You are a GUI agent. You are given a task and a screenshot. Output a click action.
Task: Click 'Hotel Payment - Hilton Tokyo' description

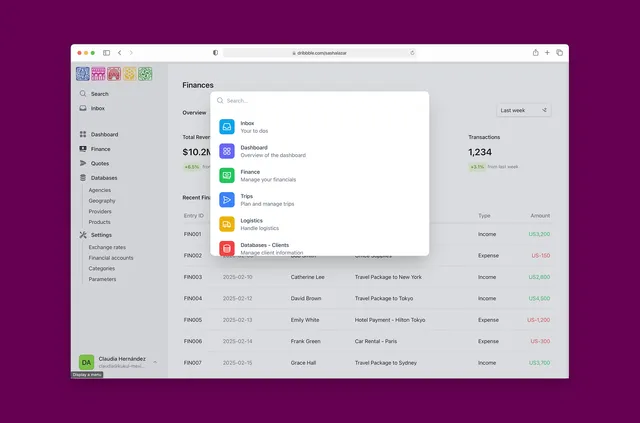[390, 320]
